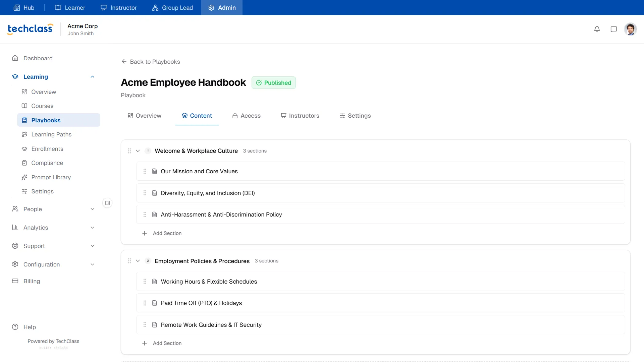The height and width of the screenshot is (362, 644).
Task: Open the playbook Overview tab
Action: coord(145,116)
